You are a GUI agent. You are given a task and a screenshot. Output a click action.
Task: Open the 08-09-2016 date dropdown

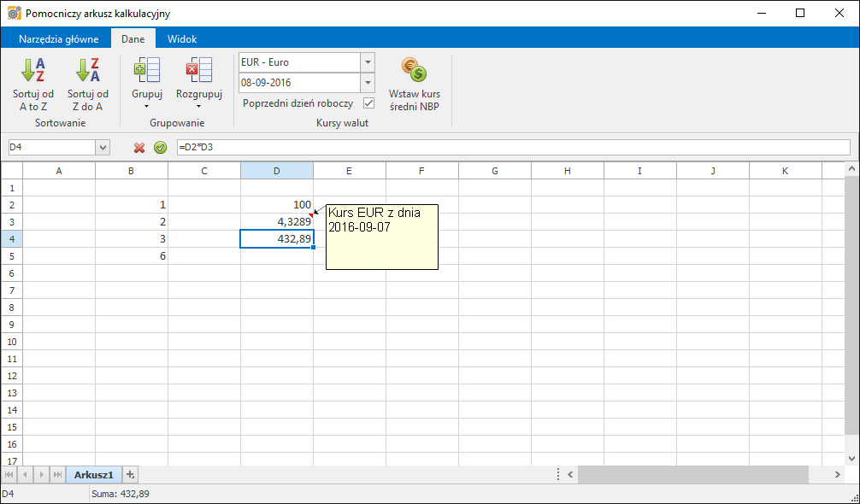pyautogui.click(x=368, y=83)
